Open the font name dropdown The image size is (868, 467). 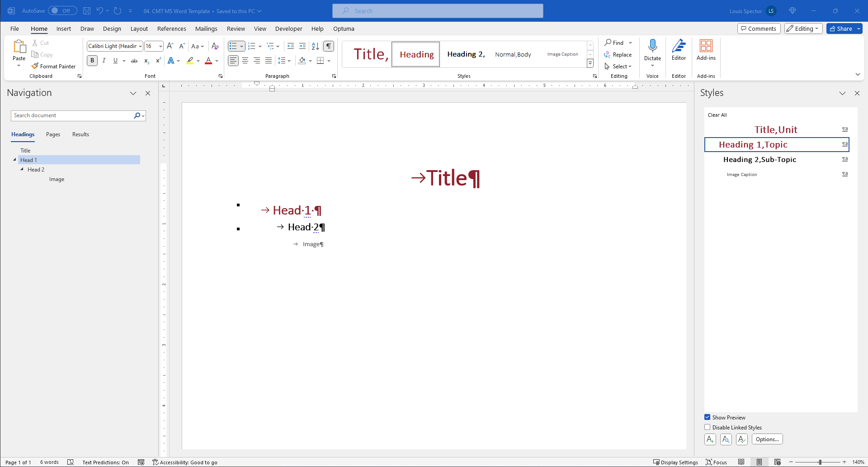(140, 46)
